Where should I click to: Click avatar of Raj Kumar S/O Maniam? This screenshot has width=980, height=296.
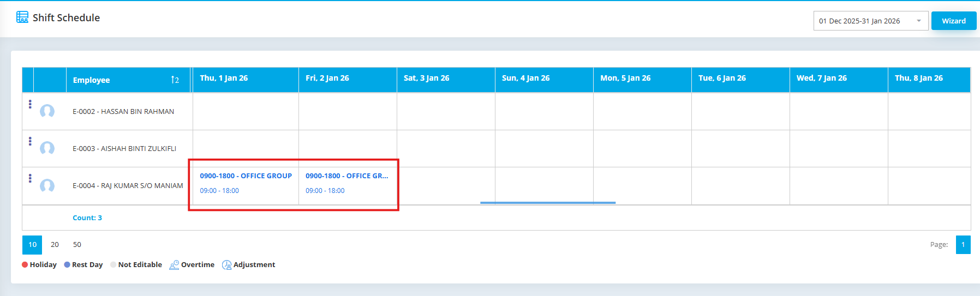point(47,186)
